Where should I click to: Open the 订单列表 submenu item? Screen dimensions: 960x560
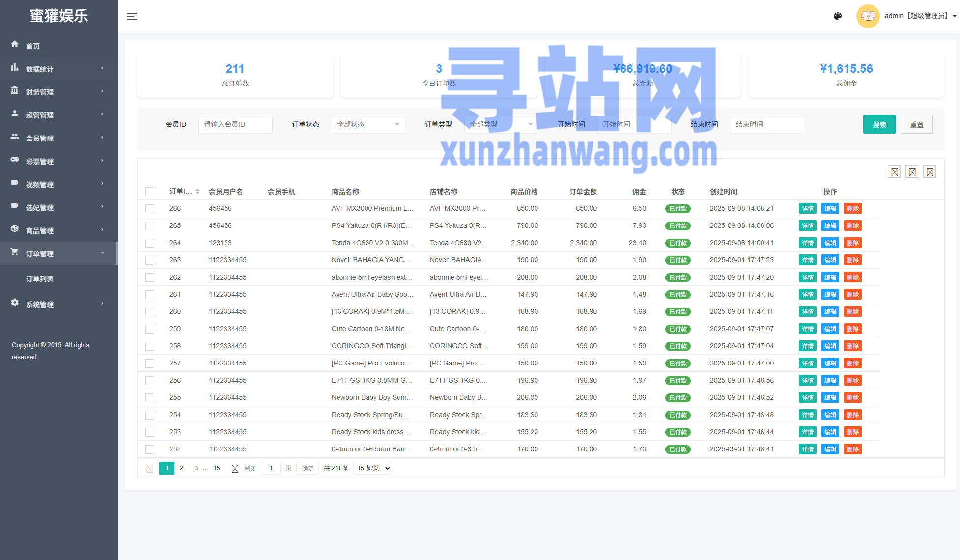pos(40,279)
